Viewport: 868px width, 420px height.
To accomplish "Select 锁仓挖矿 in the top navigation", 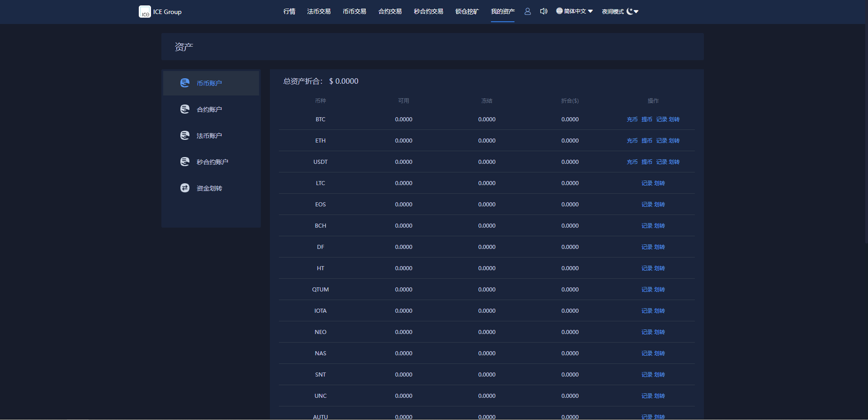I will (x=467, y=11).
